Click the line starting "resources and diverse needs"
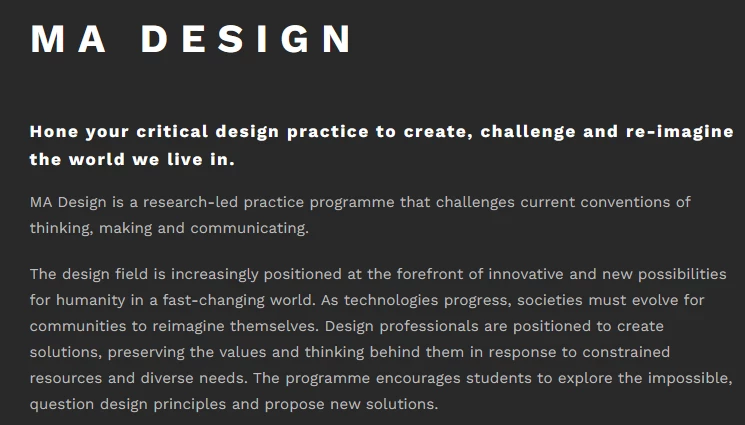 tap(381, 378)
